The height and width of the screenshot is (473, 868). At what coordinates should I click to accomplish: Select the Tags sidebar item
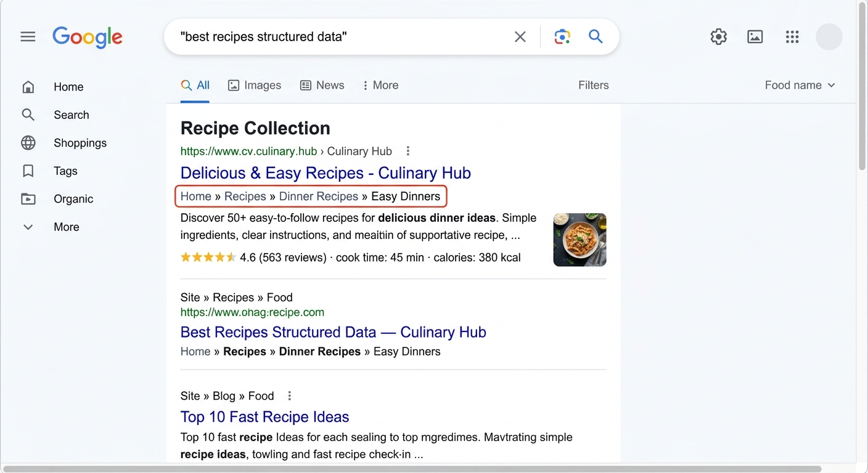[65, 171]
